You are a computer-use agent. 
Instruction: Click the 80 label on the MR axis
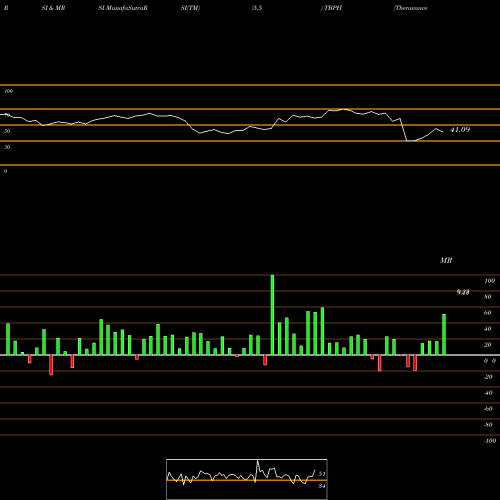tap(488, 297)
